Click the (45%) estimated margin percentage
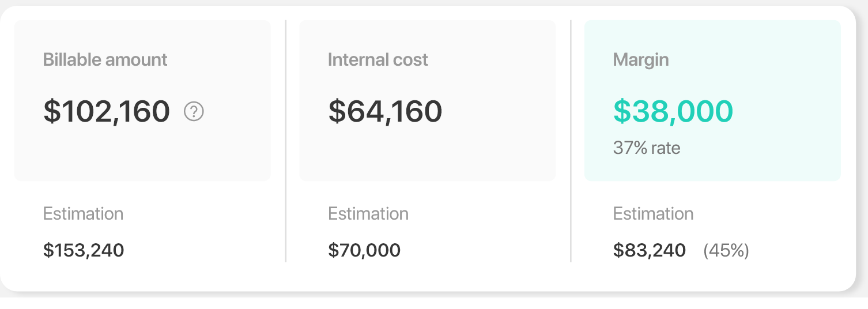 point(726,250)
